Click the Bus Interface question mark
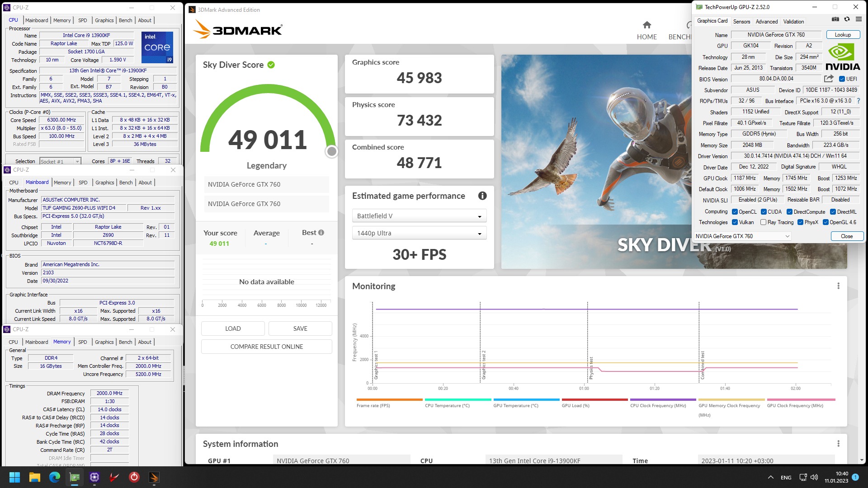868x488 pixels. coord(859,101)
